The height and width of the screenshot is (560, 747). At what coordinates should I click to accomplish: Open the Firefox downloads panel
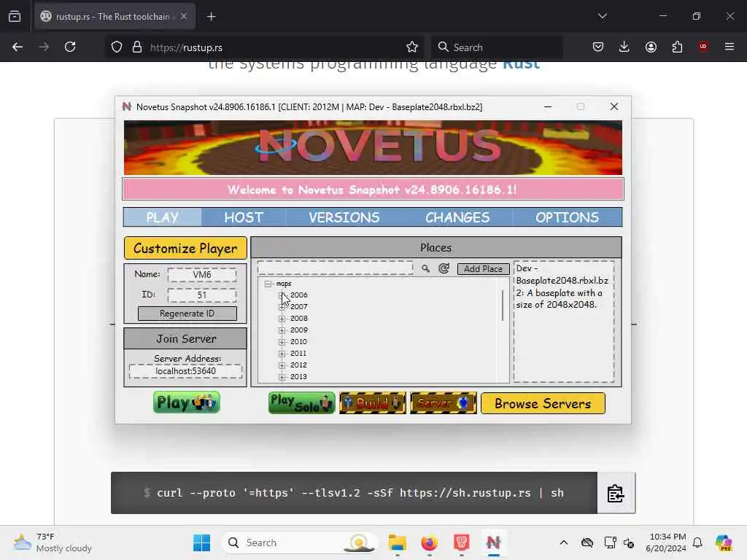624,47
